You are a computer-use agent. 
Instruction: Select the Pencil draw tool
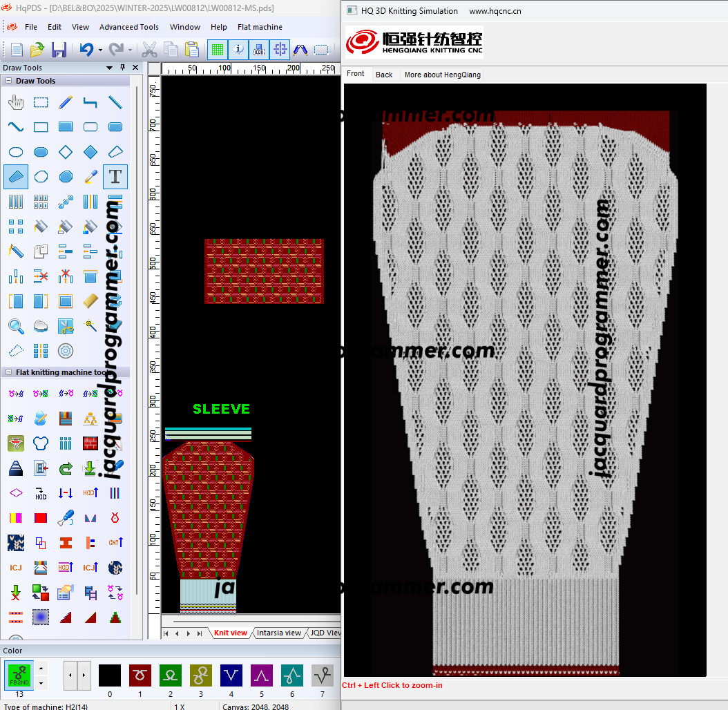tap(66, 102)
